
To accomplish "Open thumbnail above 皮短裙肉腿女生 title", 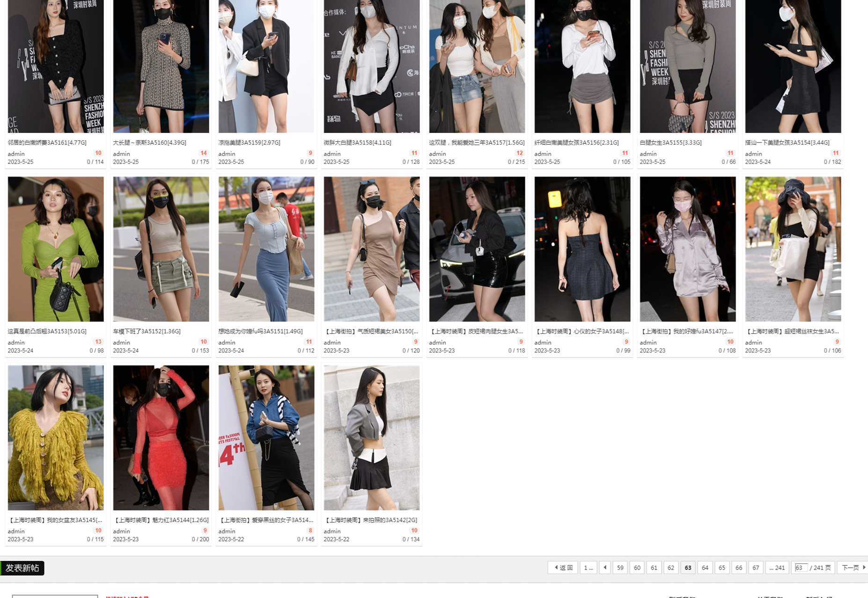I will (x=477, y=249).
